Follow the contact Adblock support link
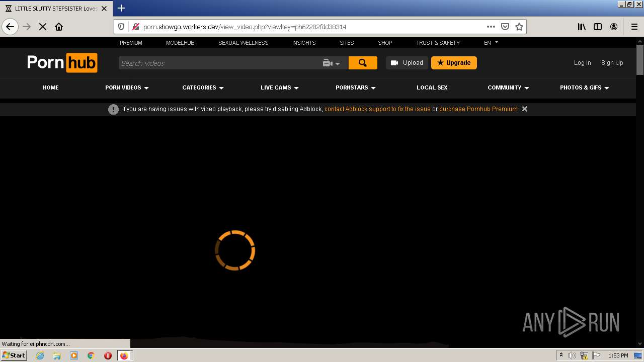This screenshot has width=644, height=362. click(377, 109)
